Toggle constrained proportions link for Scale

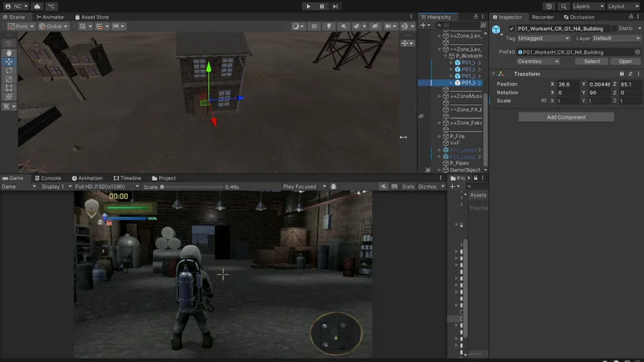543,101
